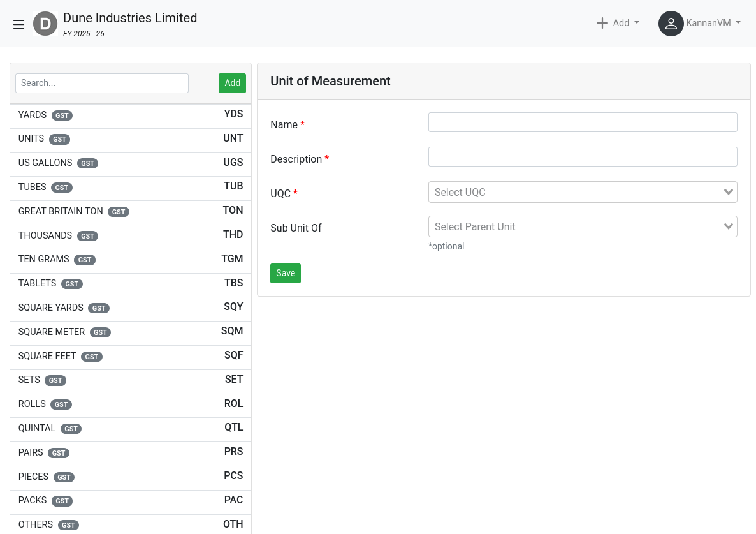This screenshot has width=756, height=534.
Task: Open the top bar Add dropdown
Action: point(618,23)
